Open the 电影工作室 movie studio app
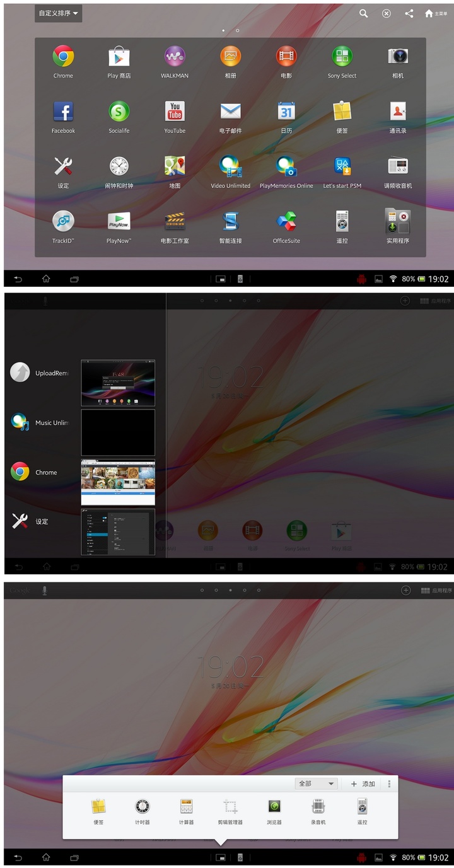Screen dimensions: 454x868 coord(175,226)
